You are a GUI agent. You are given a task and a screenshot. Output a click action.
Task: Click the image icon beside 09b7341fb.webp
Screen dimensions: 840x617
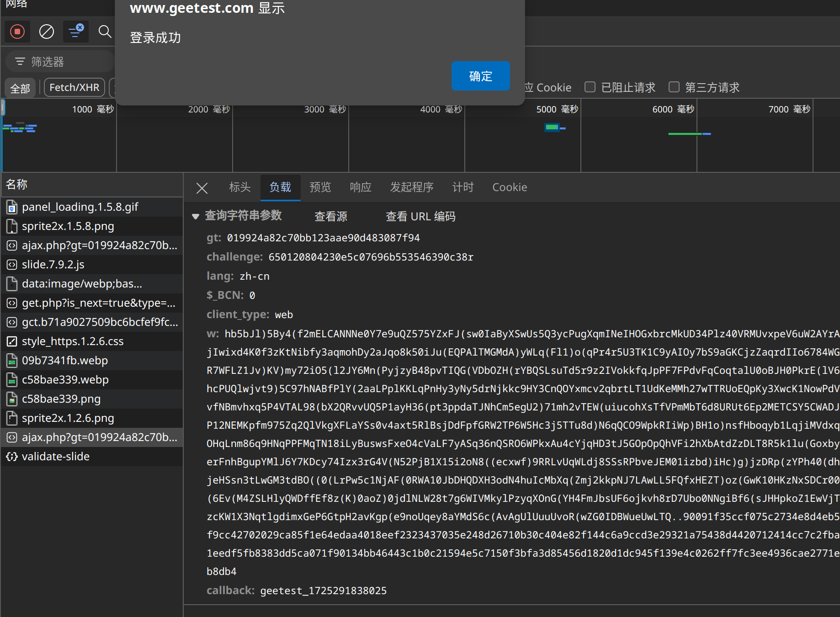(x=12, y=361)
